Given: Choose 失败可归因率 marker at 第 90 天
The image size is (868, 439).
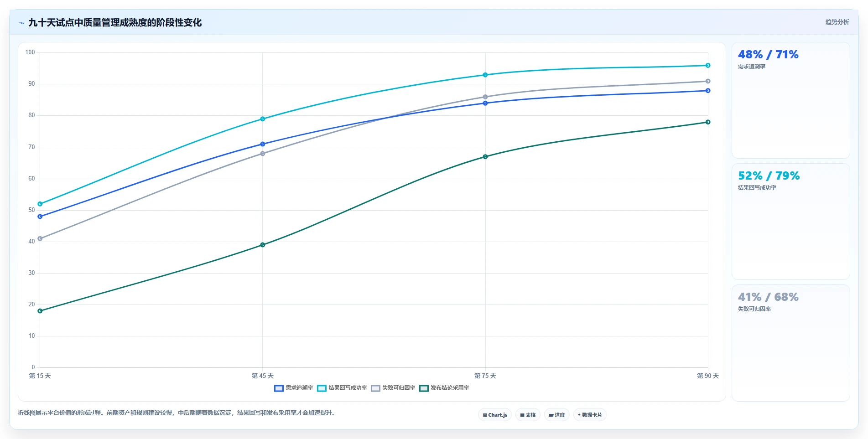Looking at the screenshot, I should click(708, 81).
